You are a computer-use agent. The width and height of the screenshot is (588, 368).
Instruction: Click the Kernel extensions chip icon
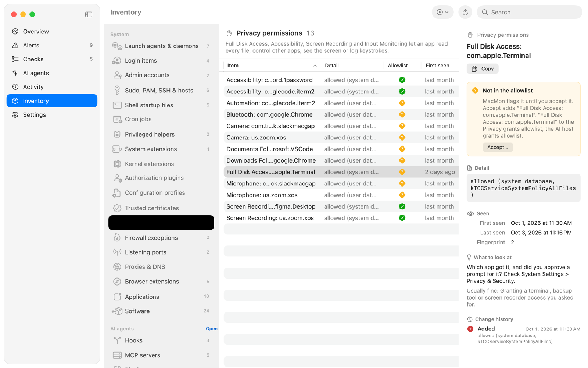pos(117,164)
